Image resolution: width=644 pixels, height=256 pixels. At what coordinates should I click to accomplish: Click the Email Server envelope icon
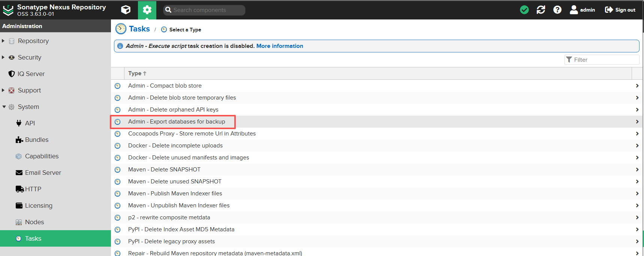coord(19,173)
